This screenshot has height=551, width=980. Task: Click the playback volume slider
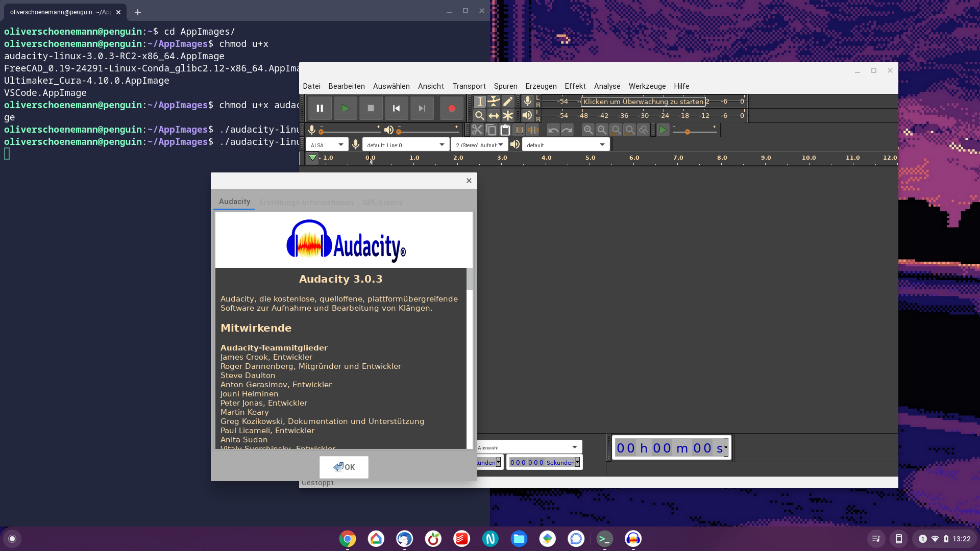click(428, 130)
